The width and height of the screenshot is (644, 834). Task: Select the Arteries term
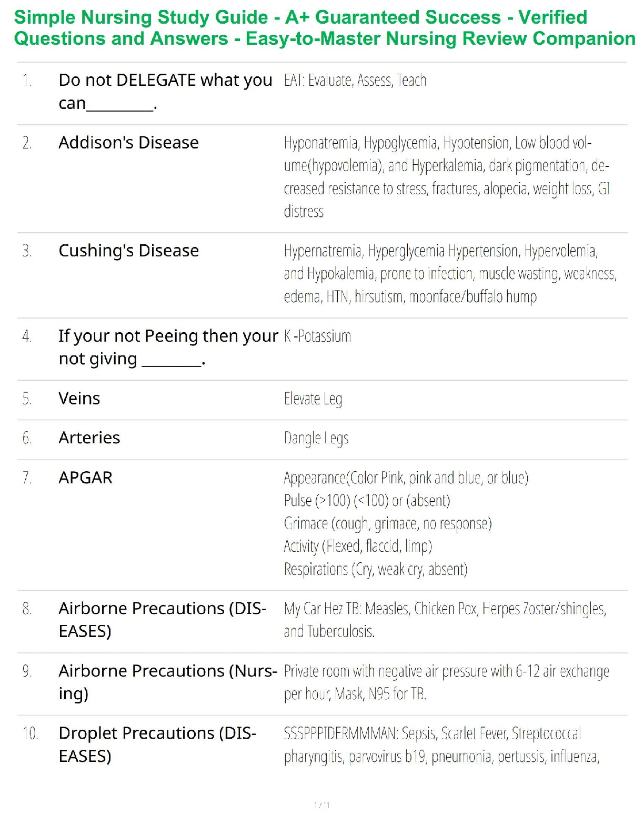point(89,438)
